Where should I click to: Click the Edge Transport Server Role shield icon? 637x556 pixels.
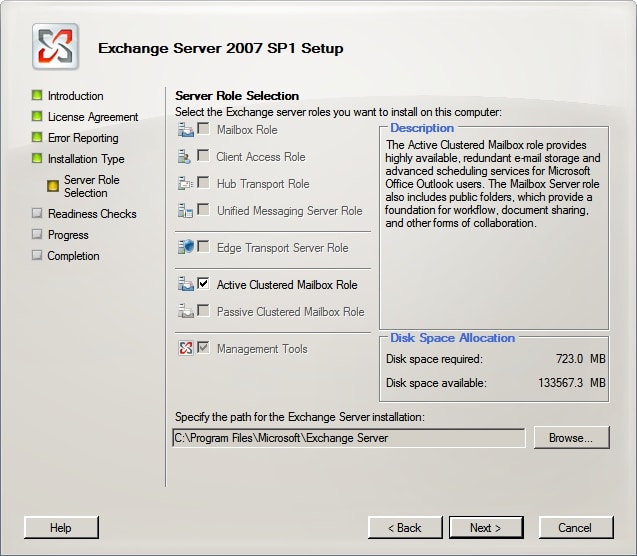coord(186,247)
